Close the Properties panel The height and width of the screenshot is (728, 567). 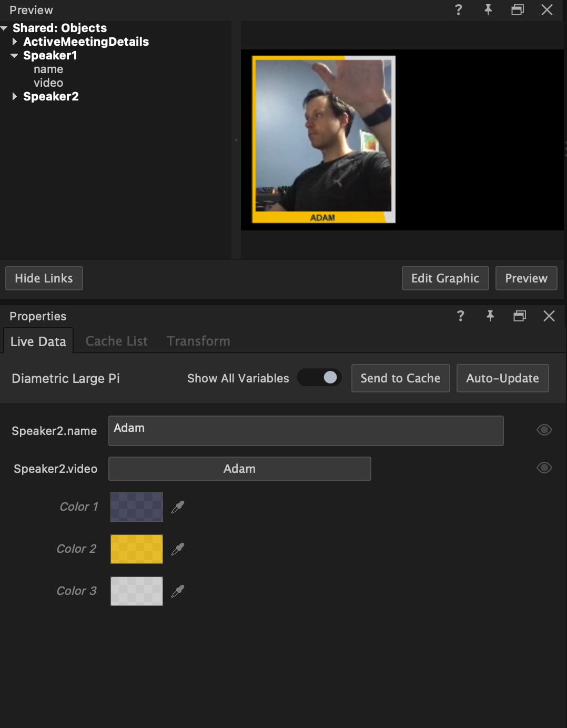click(x=549, y=316)
